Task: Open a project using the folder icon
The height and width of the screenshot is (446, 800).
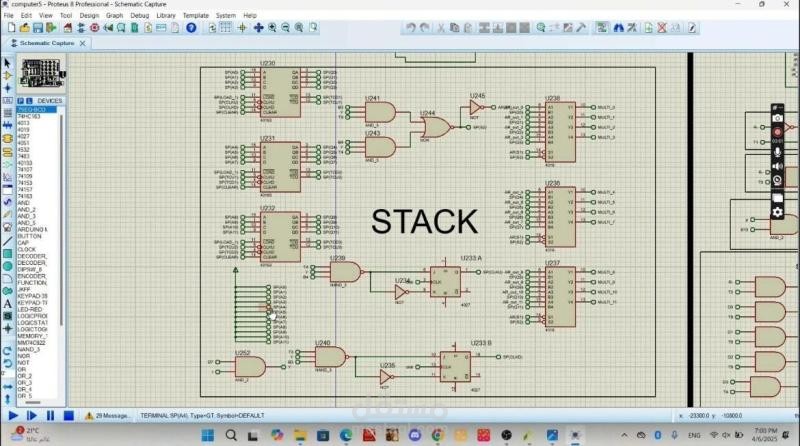Action: 24,28
